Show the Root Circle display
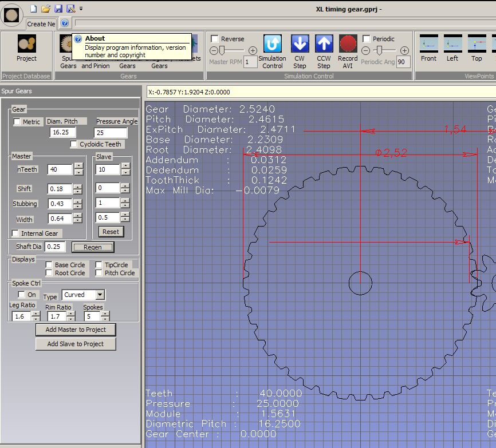496x448 pixels. 49,273
